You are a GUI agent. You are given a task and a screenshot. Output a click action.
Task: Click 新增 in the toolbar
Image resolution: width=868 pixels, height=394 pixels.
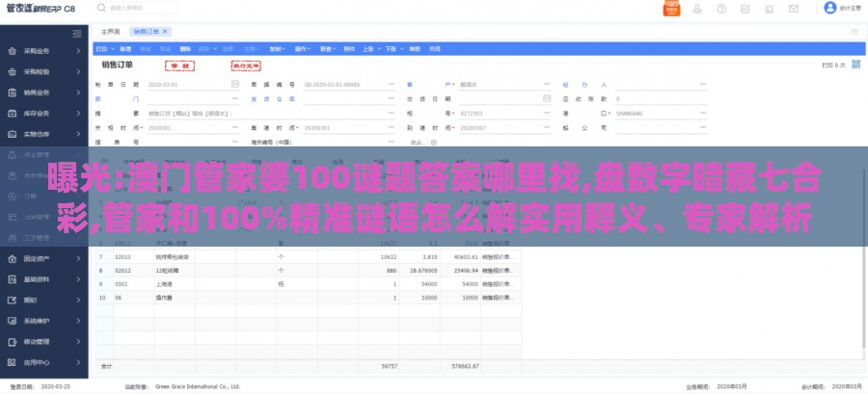pos(125,49)
